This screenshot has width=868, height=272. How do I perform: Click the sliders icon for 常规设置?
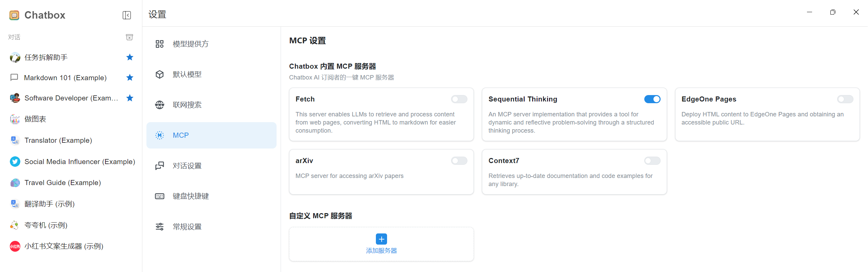(160, 227)
